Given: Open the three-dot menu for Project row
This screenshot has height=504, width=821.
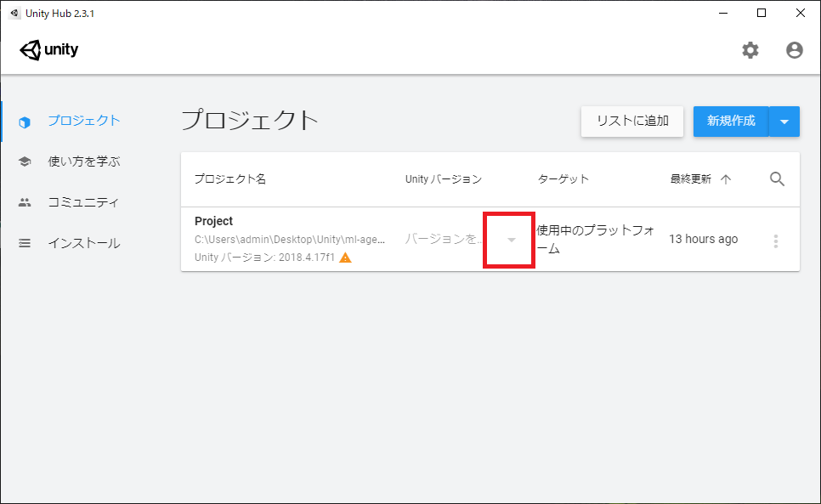Looking at the screenshot, I should tap(775, 241).
